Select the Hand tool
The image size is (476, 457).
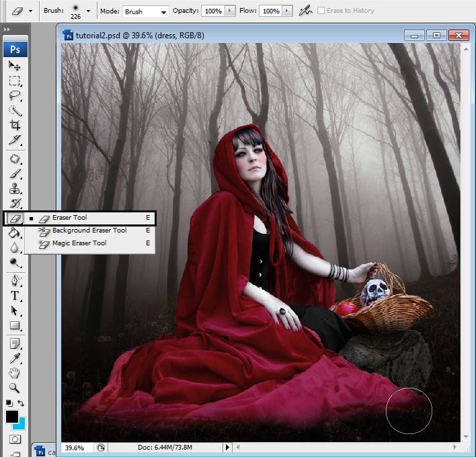14,373
